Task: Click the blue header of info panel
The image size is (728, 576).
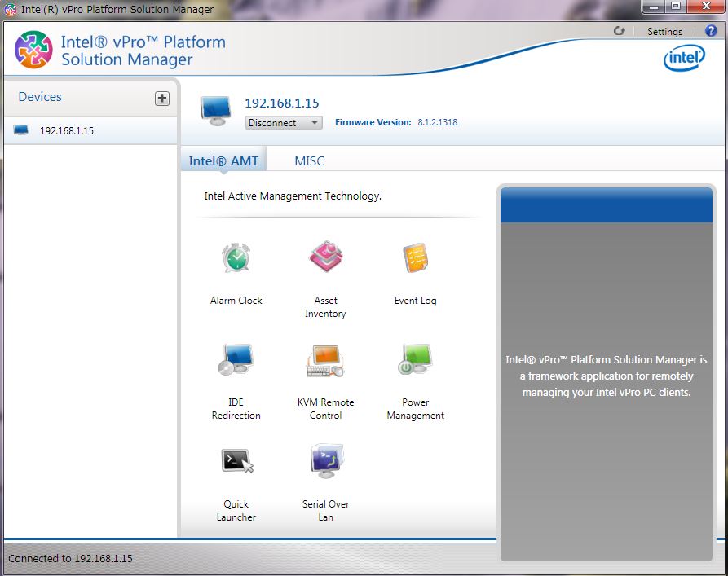Action: 606,205
